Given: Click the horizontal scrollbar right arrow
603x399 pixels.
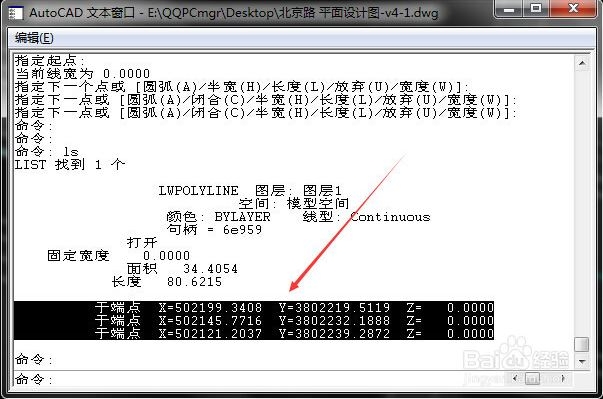Looking at the screenshot, I should 563,378.
